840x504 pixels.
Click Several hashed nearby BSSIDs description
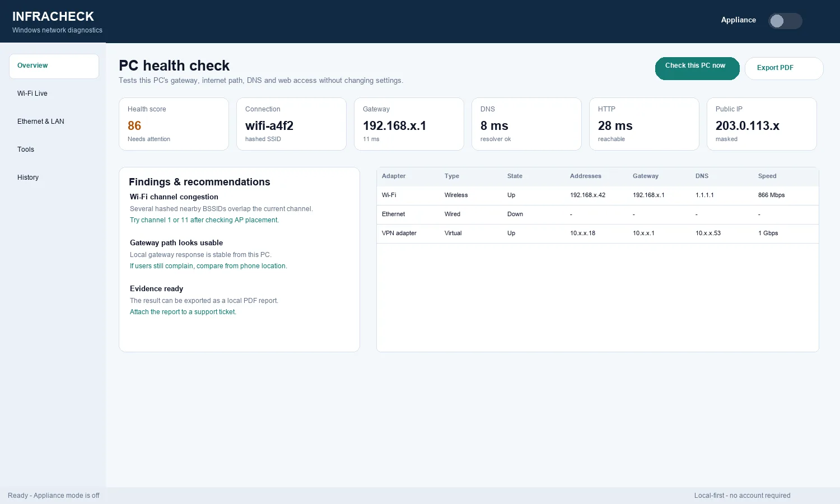coord(221,209)
